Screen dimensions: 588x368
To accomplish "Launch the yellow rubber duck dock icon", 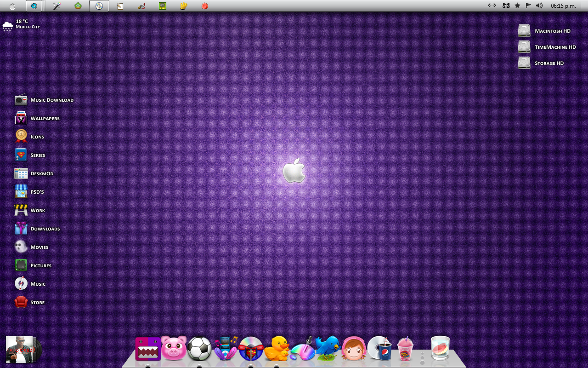I will [x=277, y=348].
